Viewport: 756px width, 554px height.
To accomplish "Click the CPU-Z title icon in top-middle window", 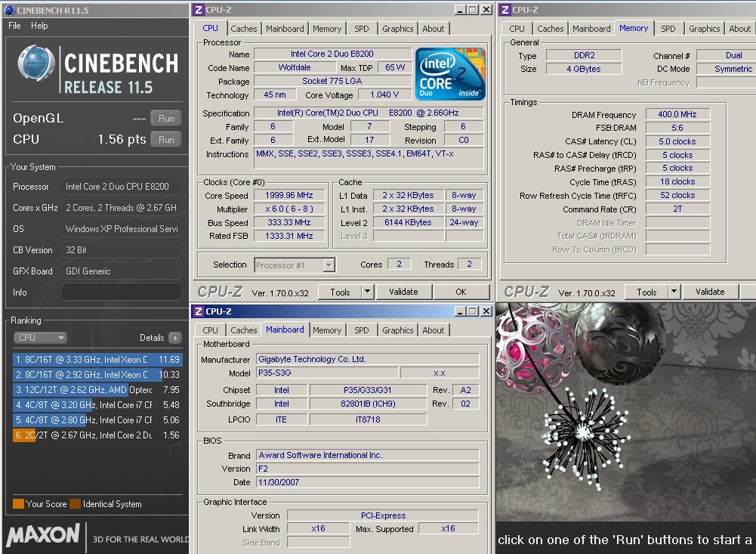I will (x=198, y=10).
